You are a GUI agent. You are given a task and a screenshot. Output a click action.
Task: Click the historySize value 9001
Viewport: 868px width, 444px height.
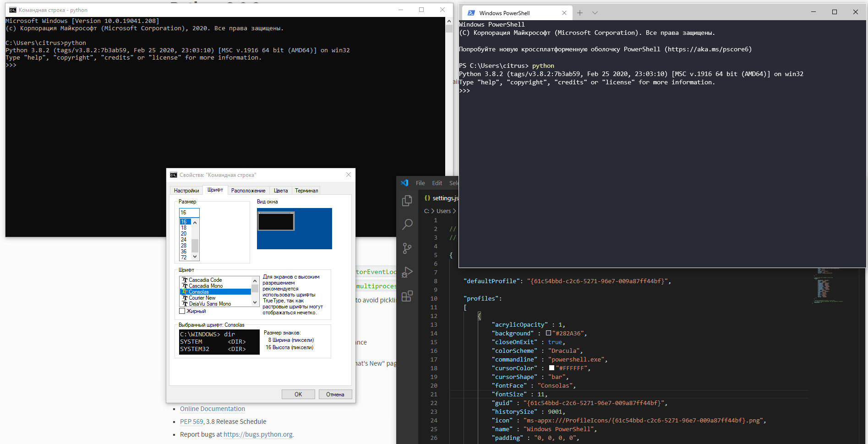(x=555, y=411)
